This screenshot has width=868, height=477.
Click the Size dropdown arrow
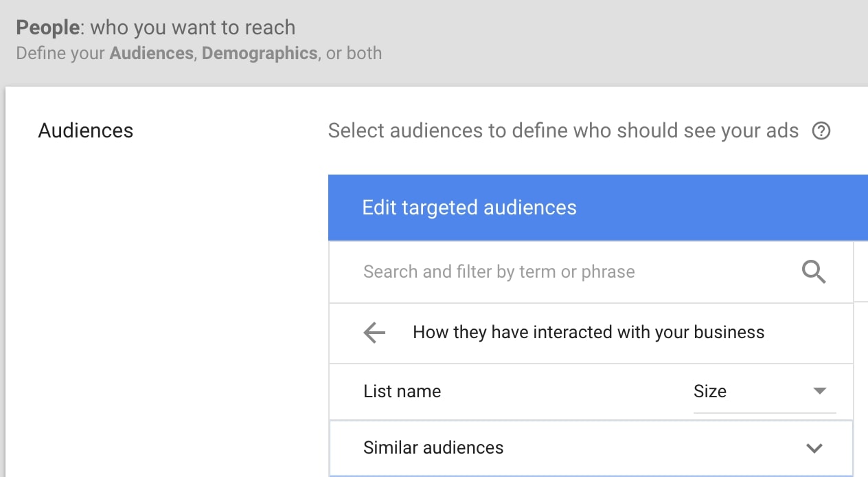click(819, 391)
